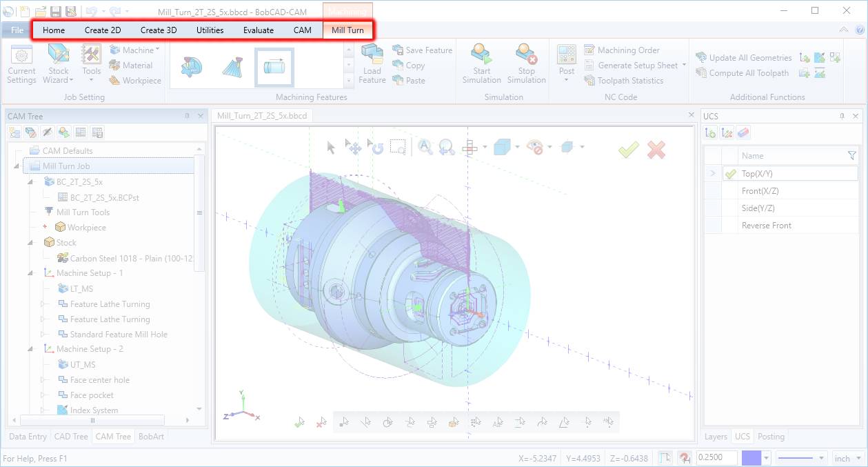Viewport: 868px width, 467px height.
Task: Choose the second machining feature icon
Action: 232,66
